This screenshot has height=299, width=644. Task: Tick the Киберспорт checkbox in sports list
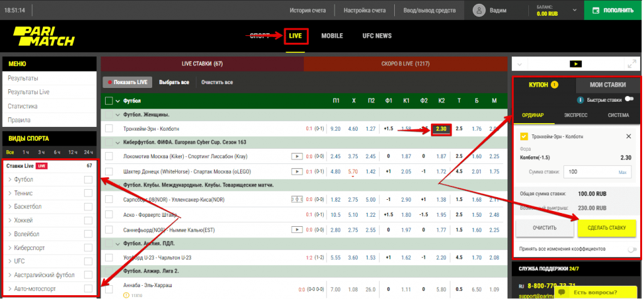click(88, 247)
